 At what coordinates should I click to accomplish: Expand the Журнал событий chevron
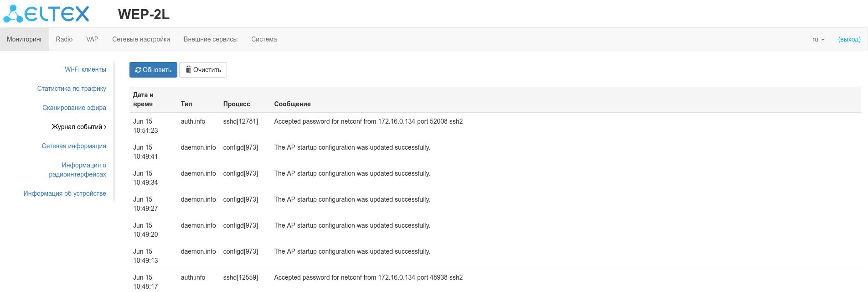click(105, 127)
